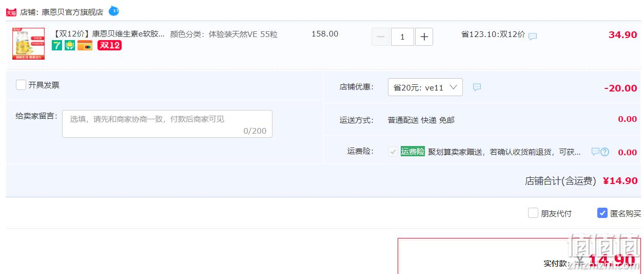
Task: Click the -20.00 discount amount
Action: [x=621, y=88]
